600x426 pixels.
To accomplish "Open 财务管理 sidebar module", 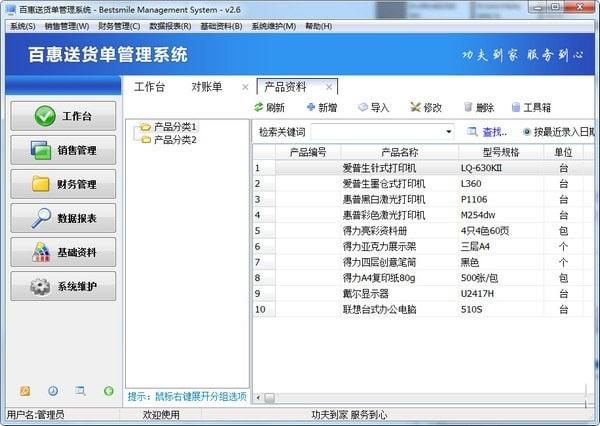I will (x=63, y=184).
